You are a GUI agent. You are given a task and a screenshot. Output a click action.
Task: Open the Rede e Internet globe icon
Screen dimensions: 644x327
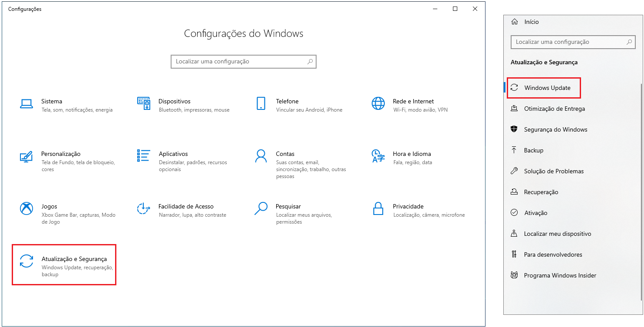pos(378,103)
